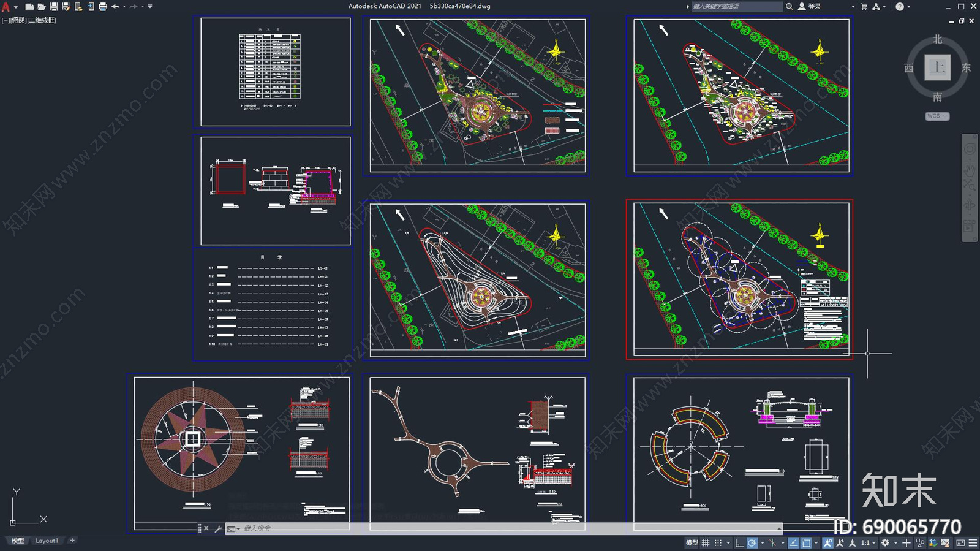The image size is (980, 551).
Task: Expand the Customize Quick Access Toolbar dropdown
Action: click(x=150, y=7)
